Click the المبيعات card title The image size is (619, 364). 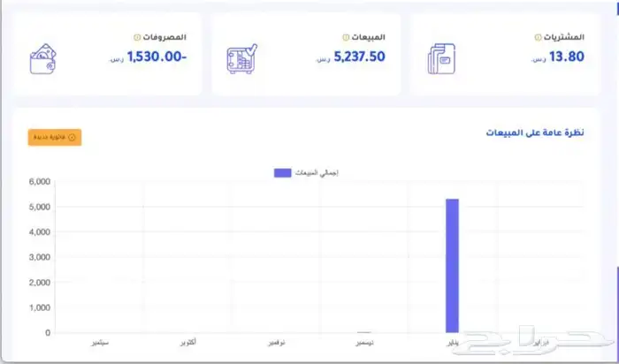pyautogui.click(x=368, y=37)
